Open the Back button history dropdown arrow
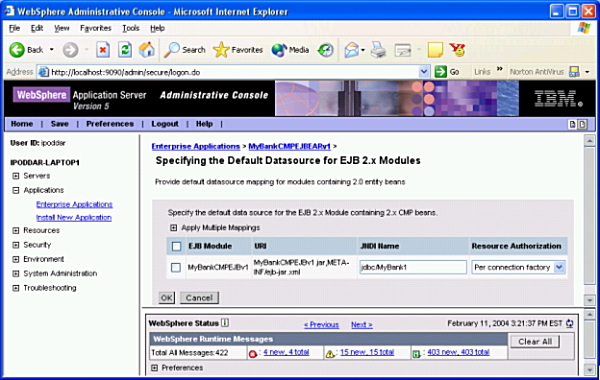This screenshot has width=600, height=380. pyautogui.click(x=52, y=50)
